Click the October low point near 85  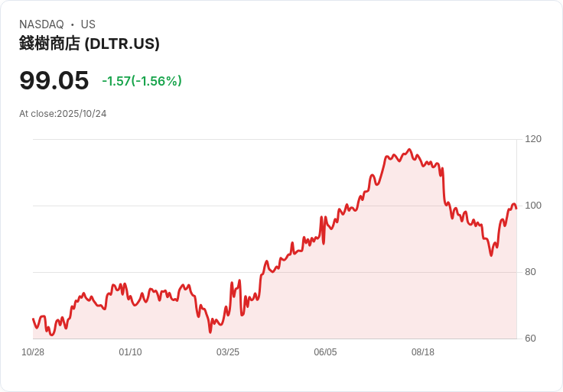[x=491, y=255]
